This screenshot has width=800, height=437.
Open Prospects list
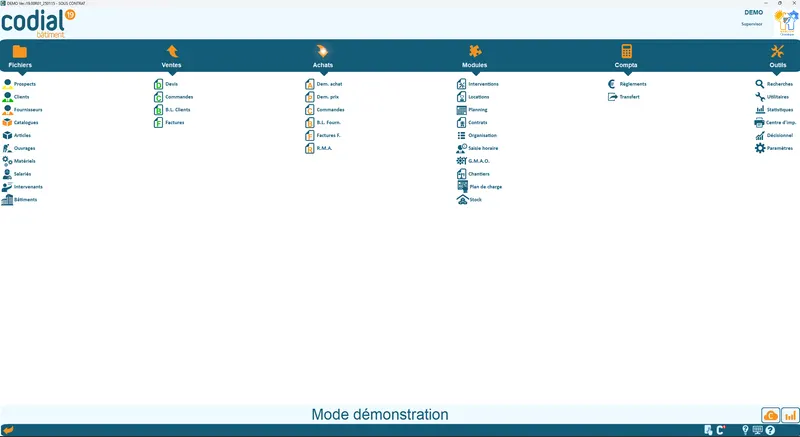coord(19,84)
